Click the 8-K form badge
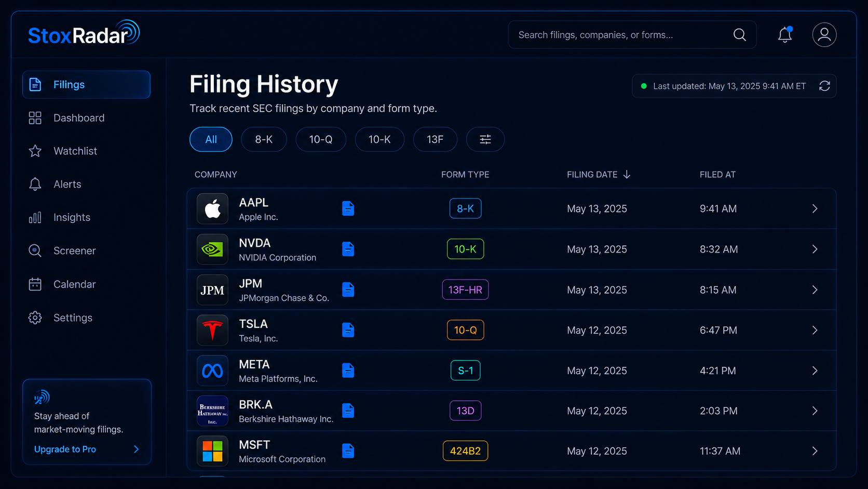The height and width of the screenshot is (489, 868). [x=465, y=208]
